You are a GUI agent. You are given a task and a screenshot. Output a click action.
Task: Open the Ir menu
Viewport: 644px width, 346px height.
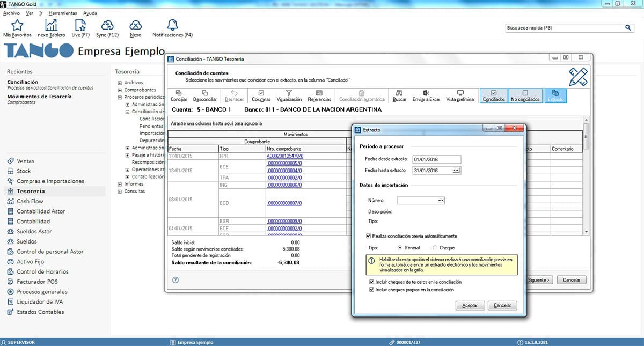click(41, 13)
